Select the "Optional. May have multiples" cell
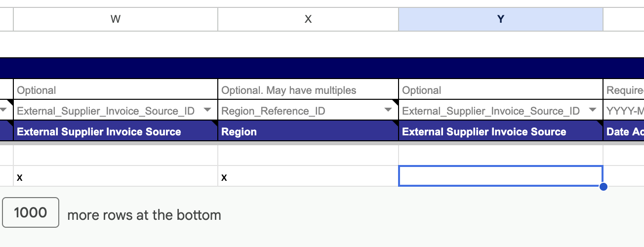This screenshot has height=247, width=644. click(308, 90)
